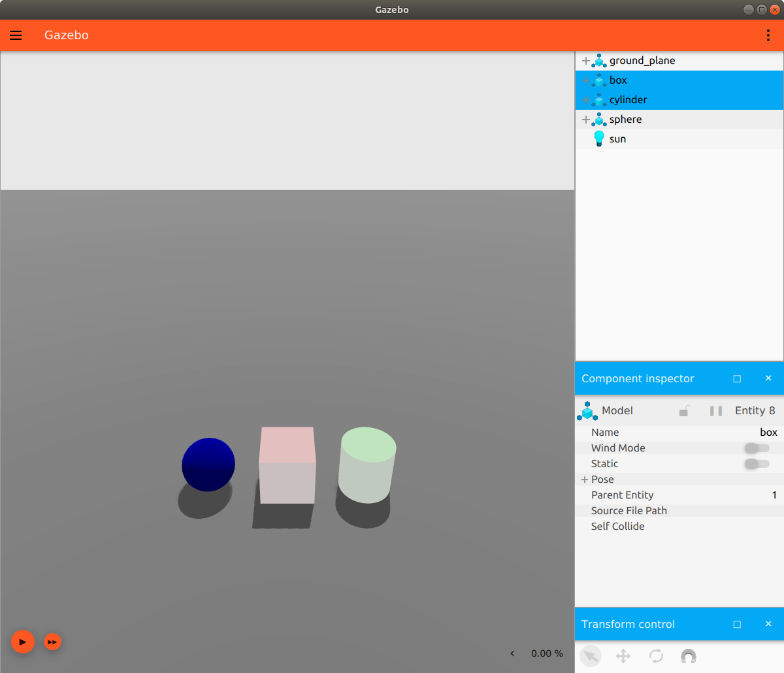
Task: Click the Source File Path row
Action: tap(679, 511)
